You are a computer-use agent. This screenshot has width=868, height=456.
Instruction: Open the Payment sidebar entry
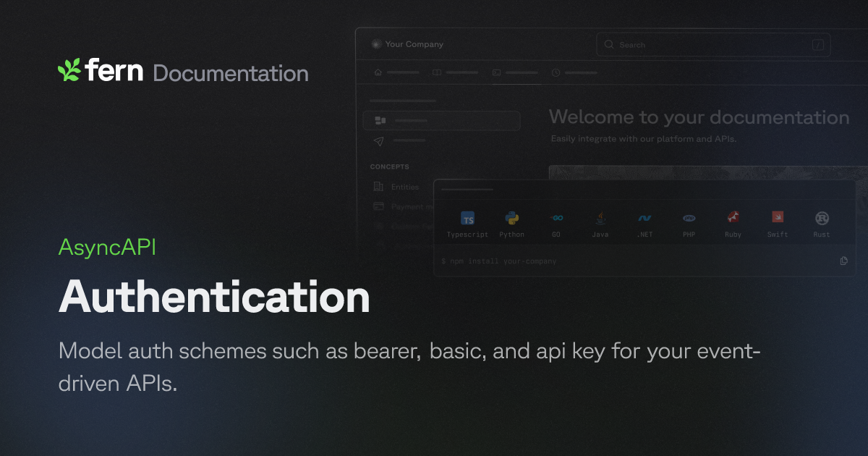point(412,206)
